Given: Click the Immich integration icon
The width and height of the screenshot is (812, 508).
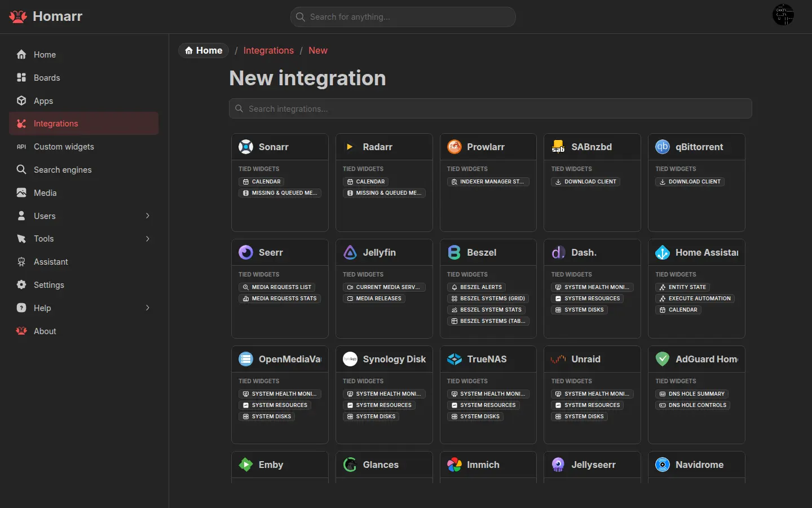Looking at the screenshot, I should pyautogui.click(x=454, y=465).
